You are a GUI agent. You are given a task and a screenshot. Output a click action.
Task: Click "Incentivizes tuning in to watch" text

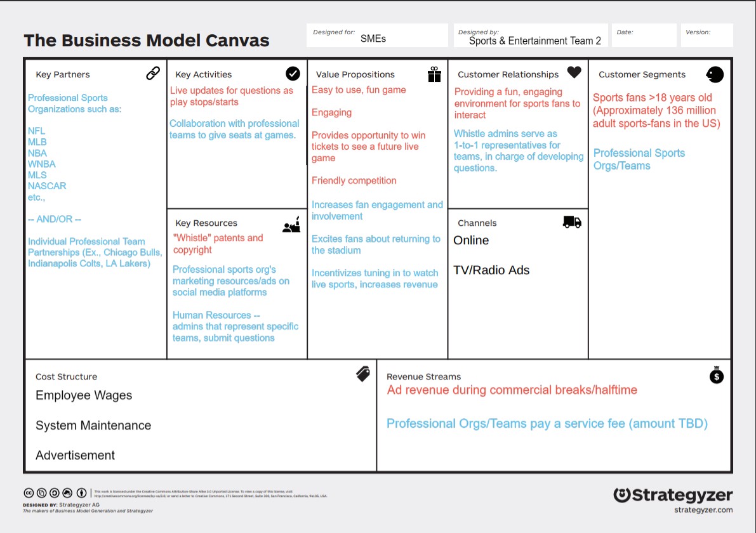point(375,279)
